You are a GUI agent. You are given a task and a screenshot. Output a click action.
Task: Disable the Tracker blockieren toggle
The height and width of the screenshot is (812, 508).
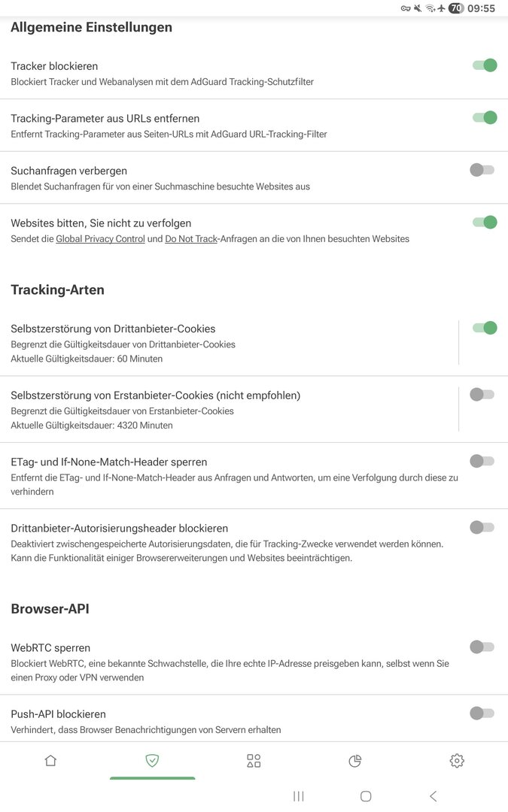(484, 65)
